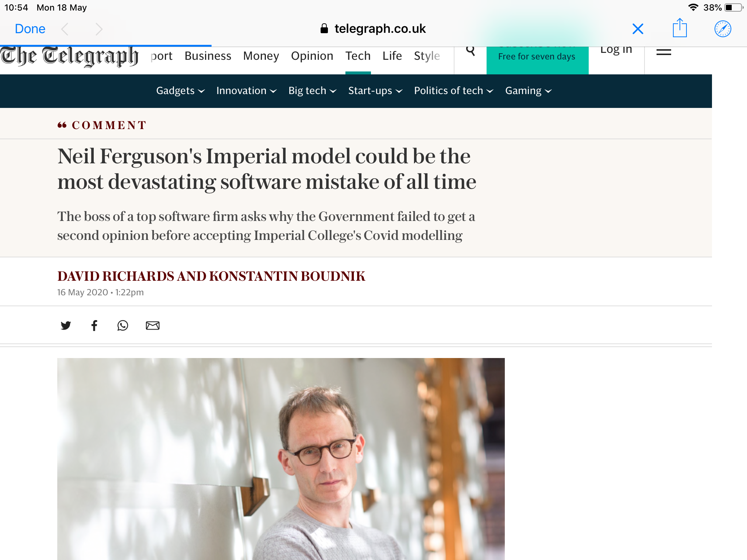
Task: Click the Log in link
Action: (616, 50)
